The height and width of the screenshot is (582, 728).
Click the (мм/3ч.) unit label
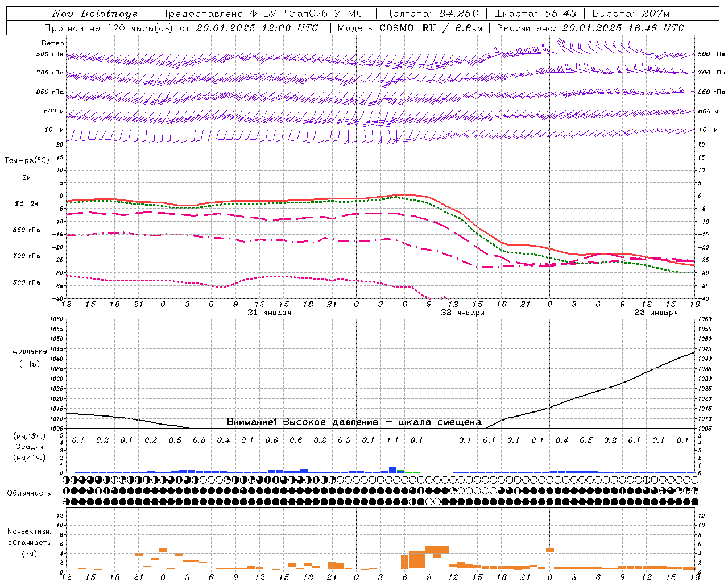click(x=30, y=436)
